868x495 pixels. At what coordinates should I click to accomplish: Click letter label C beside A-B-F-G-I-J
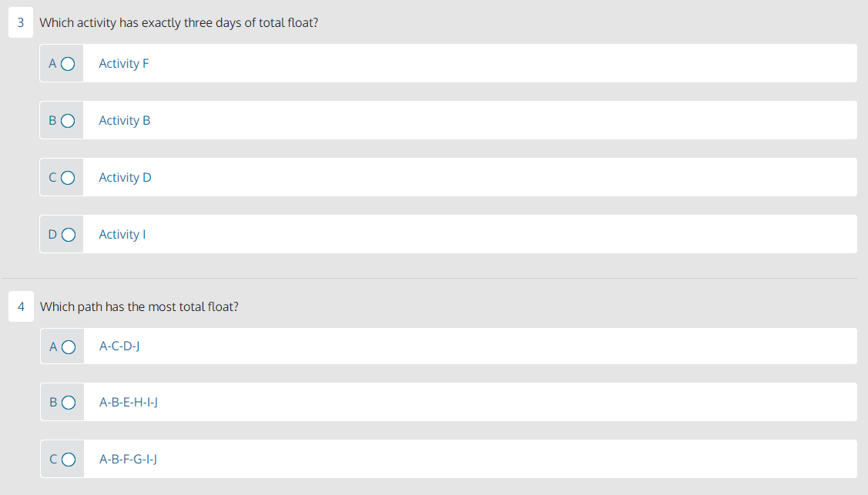pyautogui.click(x=53, y=459)
